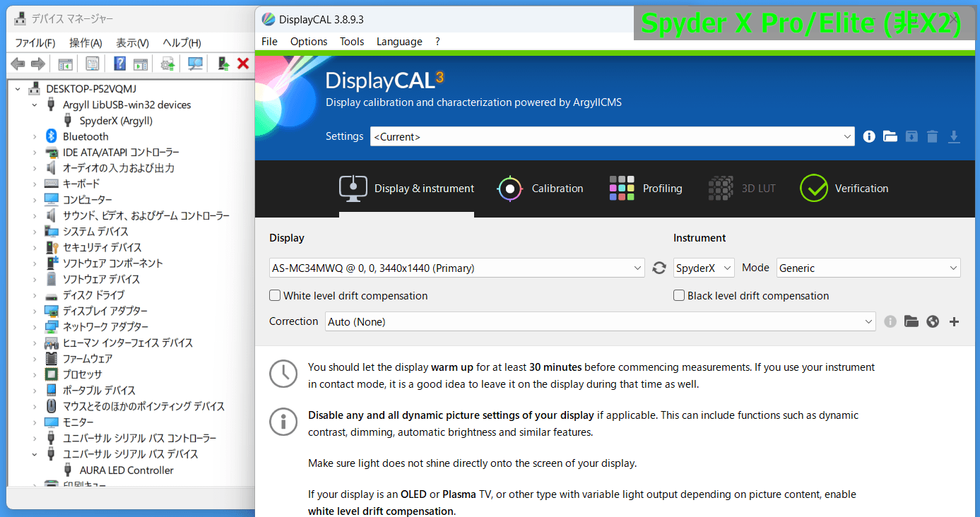The width and height of the screenshot is (980, 517).
Task: Open the Settings <Current> dropdown
Action: [612, 136]
